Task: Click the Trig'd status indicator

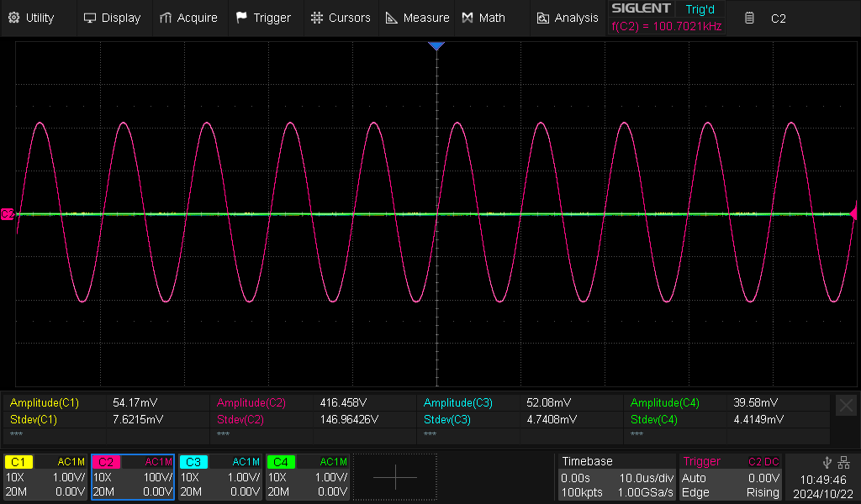Action: pos(700,9)
